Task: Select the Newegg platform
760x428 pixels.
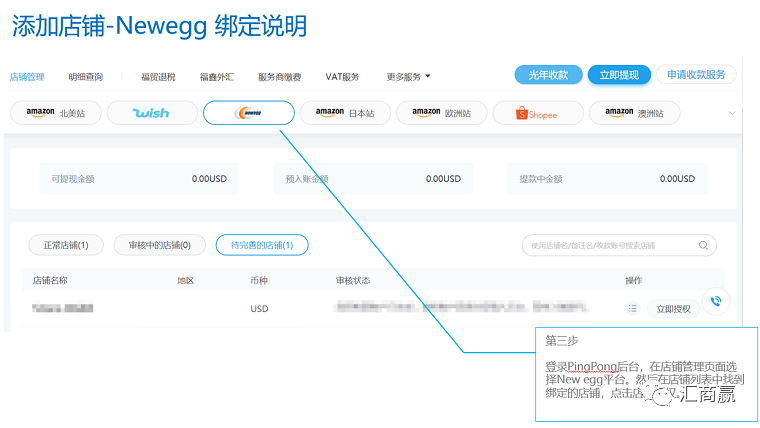Action: [x=249, y=113]
